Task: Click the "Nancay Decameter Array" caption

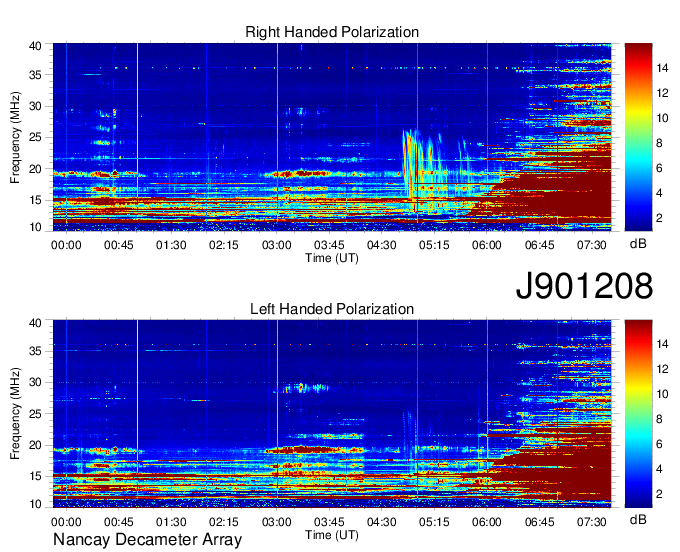Action: click(147, 540)
